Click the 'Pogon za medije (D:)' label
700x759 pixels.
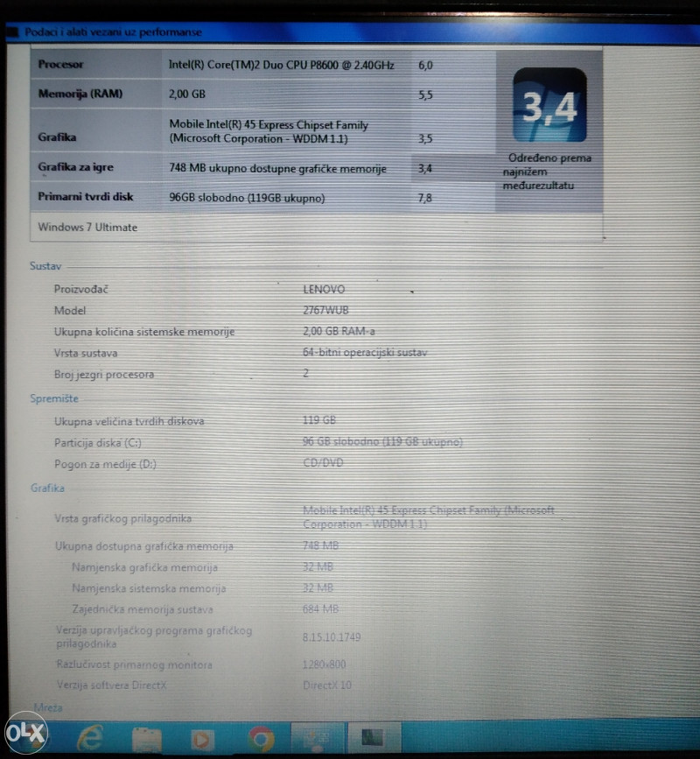point(105,464)
